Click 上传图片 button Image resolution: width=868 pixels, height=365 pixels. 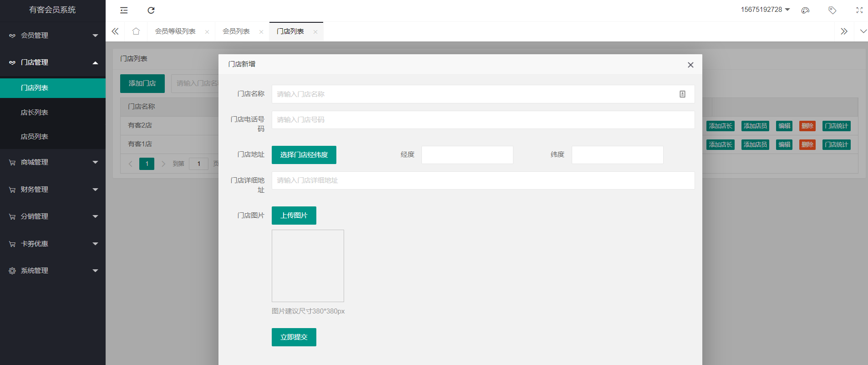(x=294, y=216)
